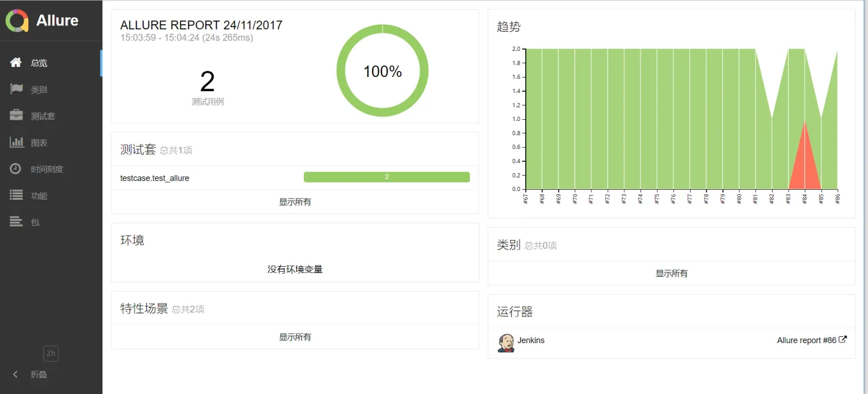Image resolution: width=868 pixels, height=394 pixels.
Task: Click the 100% donut chart
Action: coord(383,71)
